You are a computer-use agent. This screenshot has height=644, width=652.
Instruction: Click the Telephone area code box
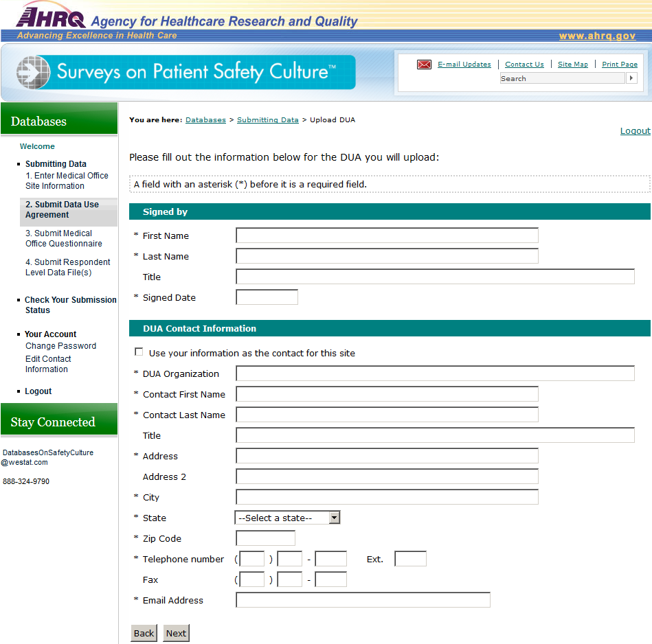[x=252, y=559]
